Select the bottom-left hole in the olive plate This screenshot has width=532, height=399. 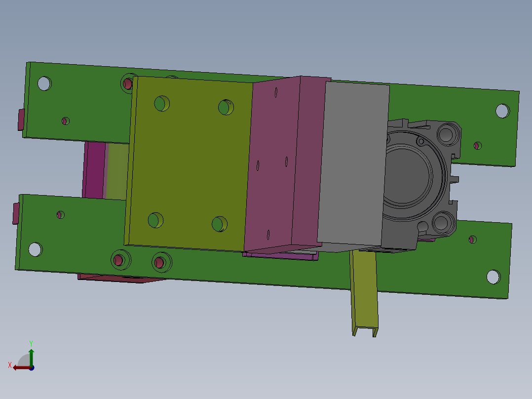(155, 220)
